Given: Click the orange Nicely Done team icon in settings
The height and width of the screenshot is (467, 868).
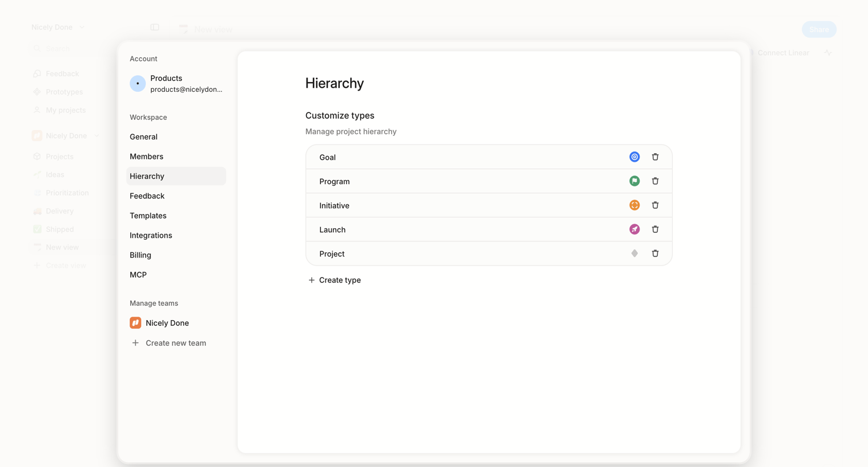Looking at the screenshot, I should 135,323.
